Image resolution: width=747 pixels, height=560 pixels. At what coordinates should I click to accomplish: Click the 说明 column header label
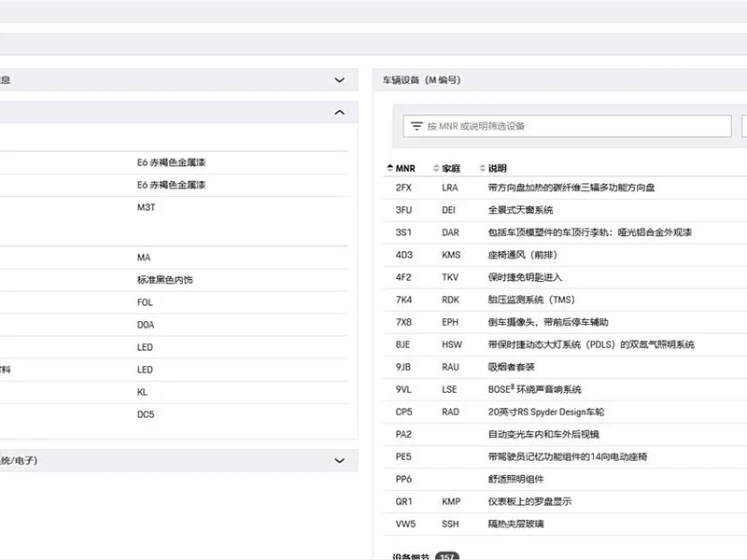[x=498, y=168]
